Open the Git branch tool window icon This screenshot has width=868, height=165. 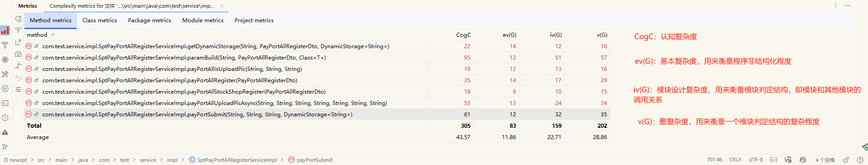pyautogui.click(x=5, y=147)
